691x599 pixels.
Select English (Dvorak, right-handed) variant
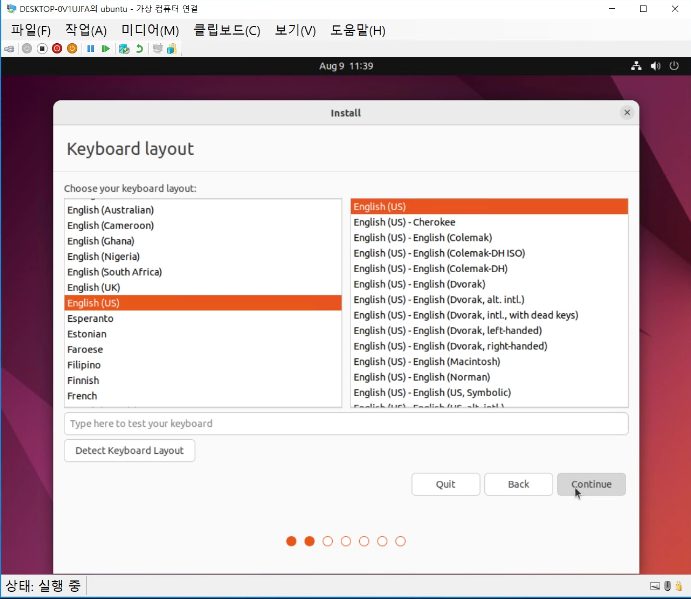pyautogui.click(x=489, y=346)
